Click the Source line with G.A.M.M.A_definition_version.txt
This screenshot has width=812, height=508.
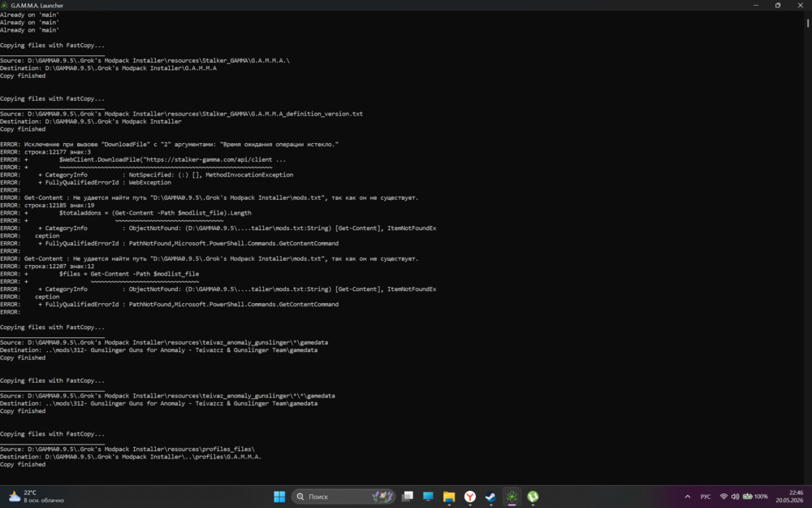pyautogui.click(x=181, y=114)
